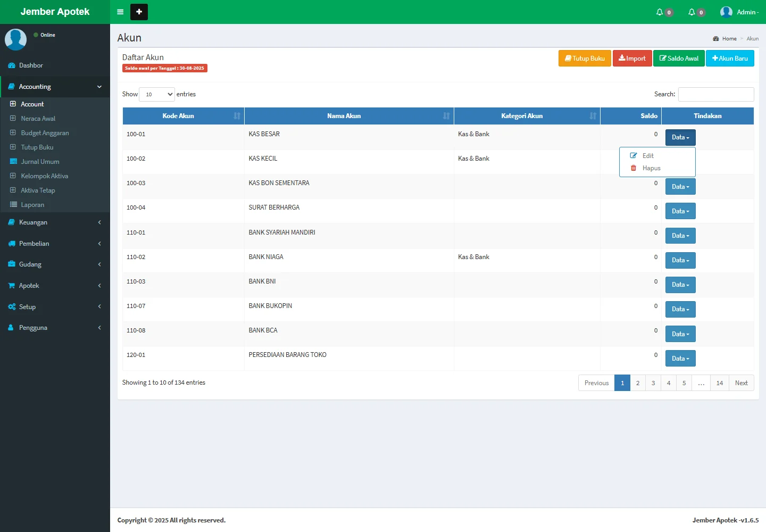Sort by Kategori Akun column sort icon
The height and width of the screenshot is (532, 766).
(593, 116)
